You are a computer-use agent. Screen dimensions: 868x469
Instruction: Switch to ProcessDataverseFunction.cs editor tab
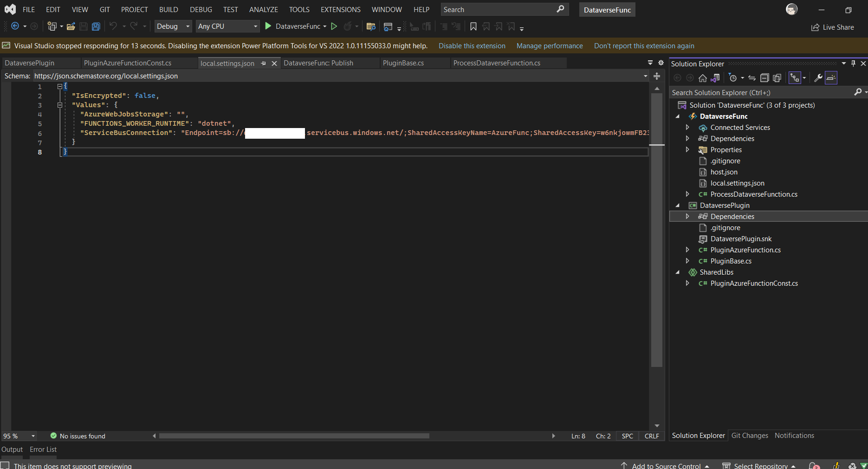click(x=497, y=63)
